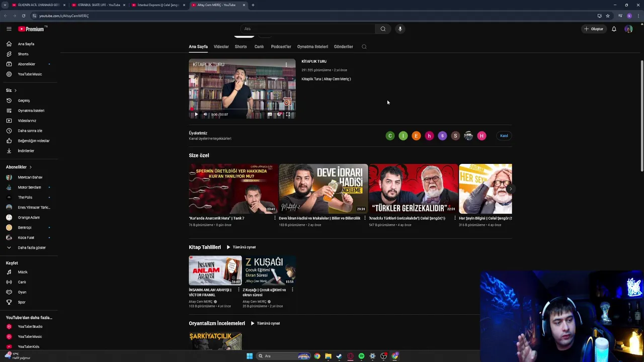Seek the featured video's red progress bar
The height and width of the screenshot is (362, 644).
coord(242,109)
